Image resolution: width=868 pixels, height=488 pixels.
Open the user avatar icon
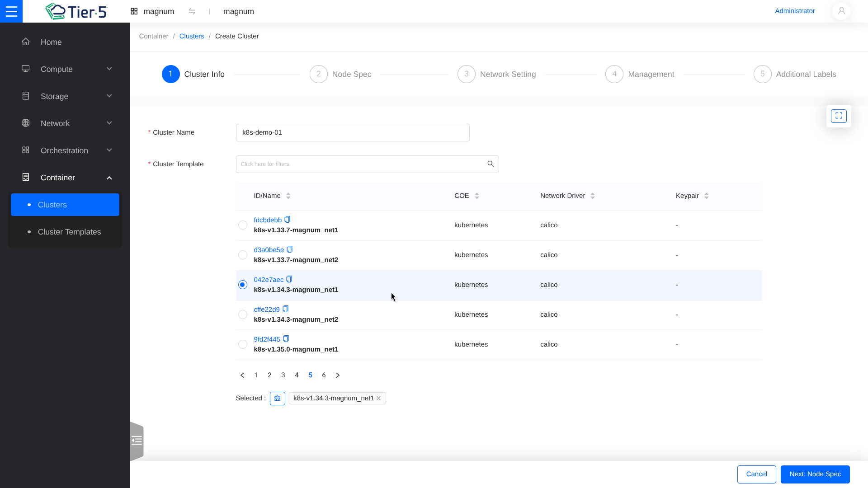pos(841,11)
